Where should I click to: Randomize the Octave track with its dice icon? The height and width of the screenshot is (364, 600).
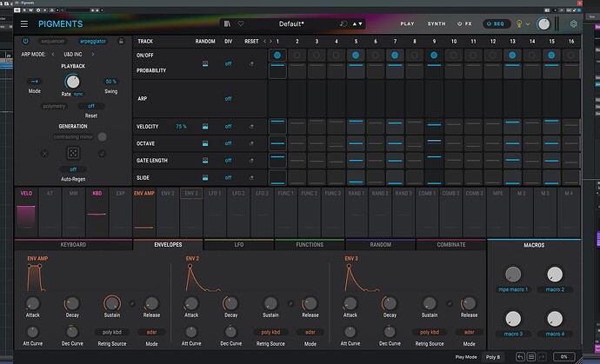[205, 143]
